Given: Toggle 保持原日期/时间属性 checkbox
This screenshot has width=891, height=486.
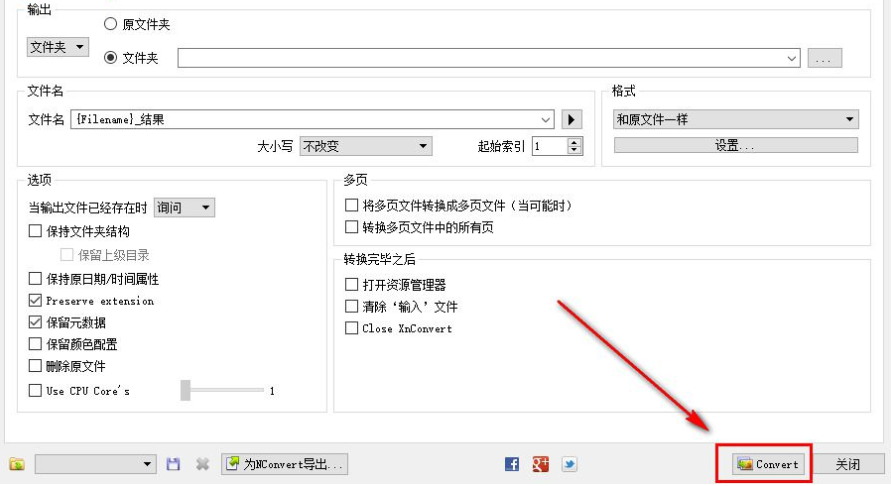Looking at the screenshot, I should [35, 279].
